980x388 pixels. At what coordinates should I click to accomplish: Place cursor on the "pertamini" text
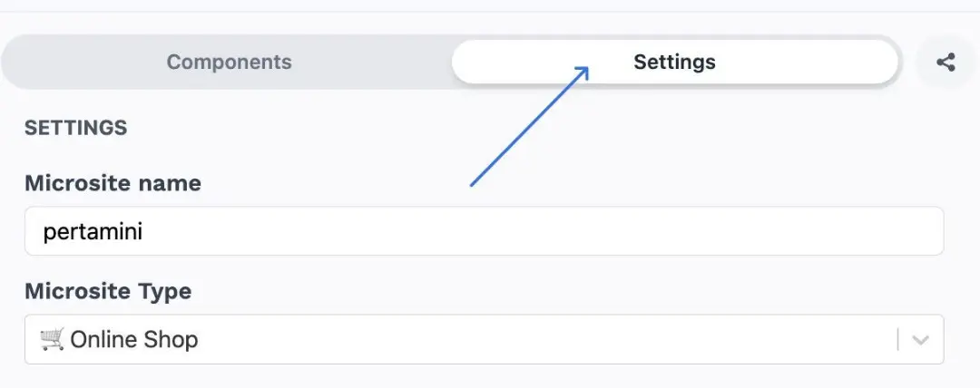93,232
